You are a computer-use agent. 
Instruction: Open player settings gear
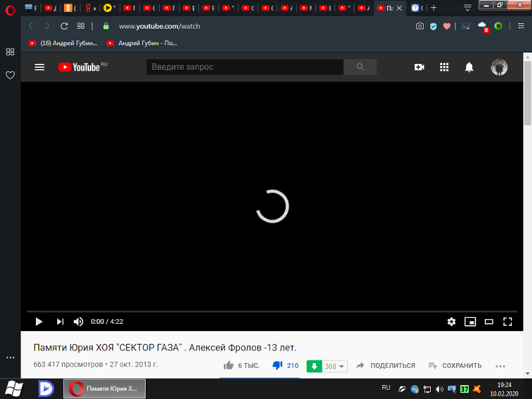(x=452, y=321)
